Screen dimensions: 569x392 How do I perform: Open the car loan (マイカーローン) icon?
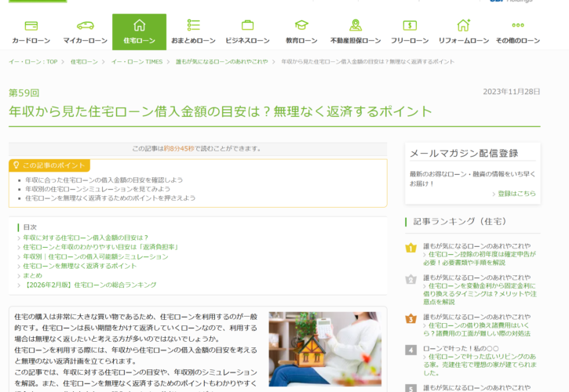pyautogui.click(x=86, y=25)
